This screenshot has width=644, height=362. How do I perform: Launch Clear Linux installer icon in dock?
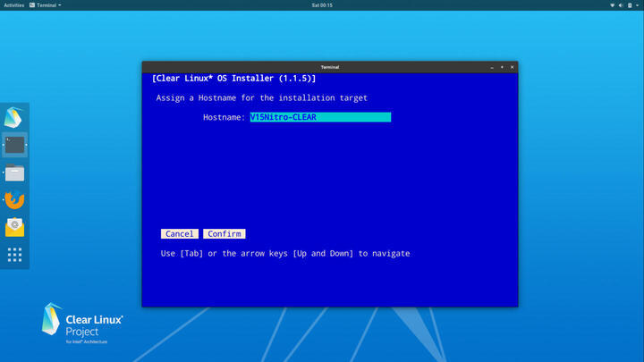click(14, 117)
